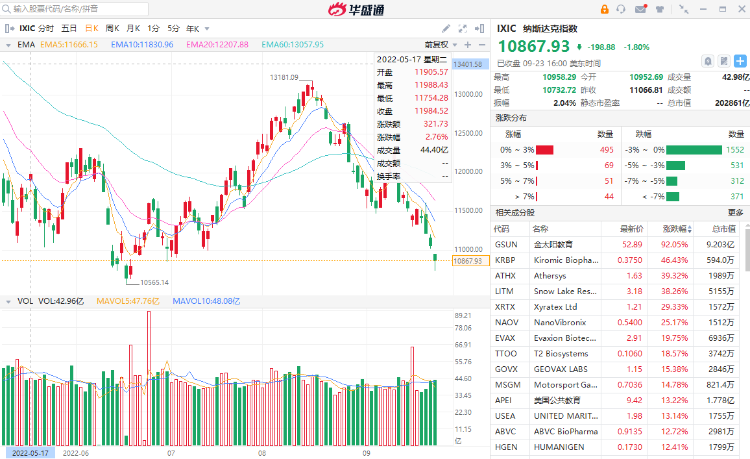
Task: Open GSUN 金太阳教育 stock row
Action: point(617,244)
